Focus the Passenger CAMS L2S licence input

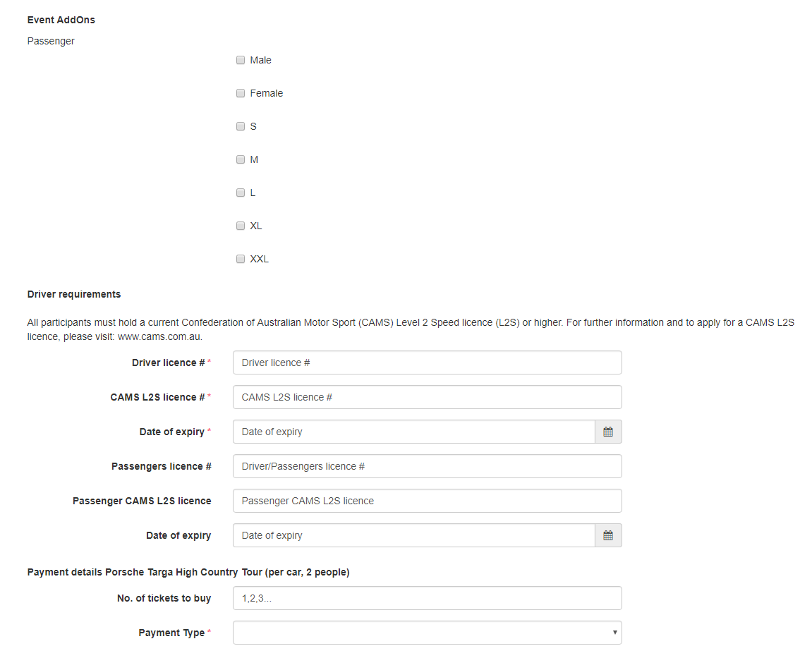[x=427, y=501]
